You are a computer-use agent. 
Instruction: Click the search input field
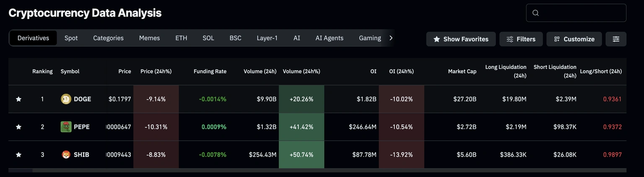(x=581, y=13)
